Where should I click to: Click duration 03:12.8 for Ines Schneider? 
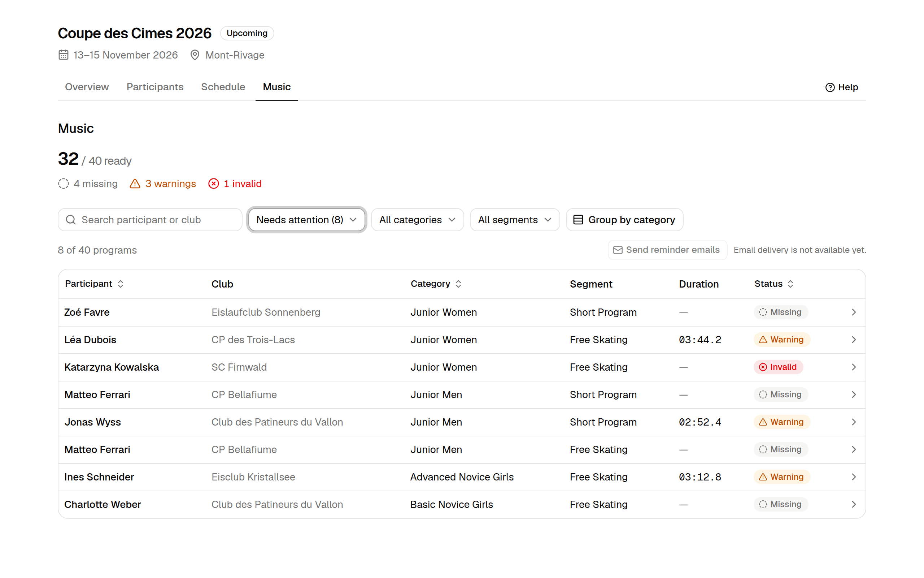[700, 477]
